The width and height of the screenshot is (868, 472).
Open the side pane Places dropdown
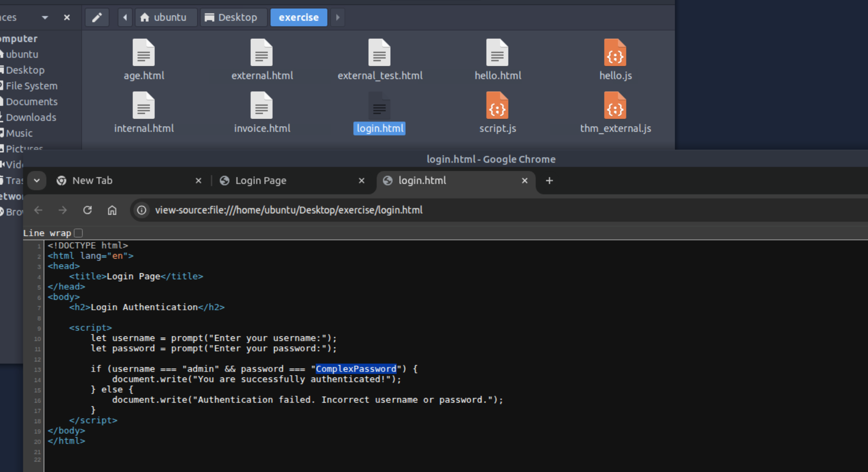(x=45, y=17)
